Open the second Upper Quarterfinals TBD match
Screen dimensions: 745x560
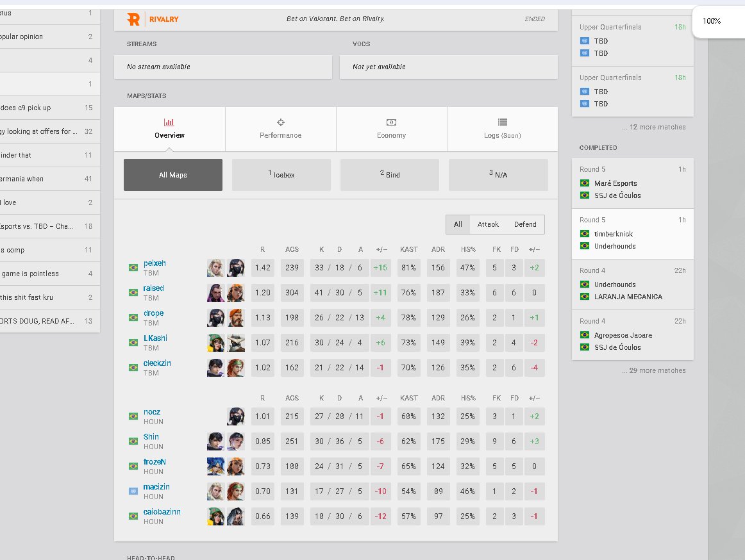click(x=632, y=91)
